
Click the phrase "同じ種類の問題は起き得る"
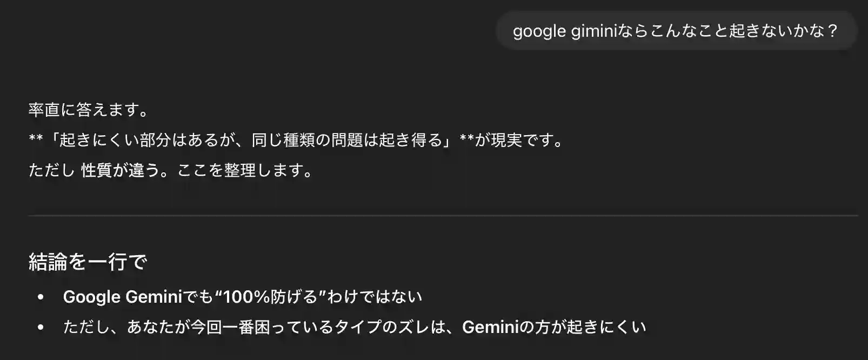pos(348,141)
